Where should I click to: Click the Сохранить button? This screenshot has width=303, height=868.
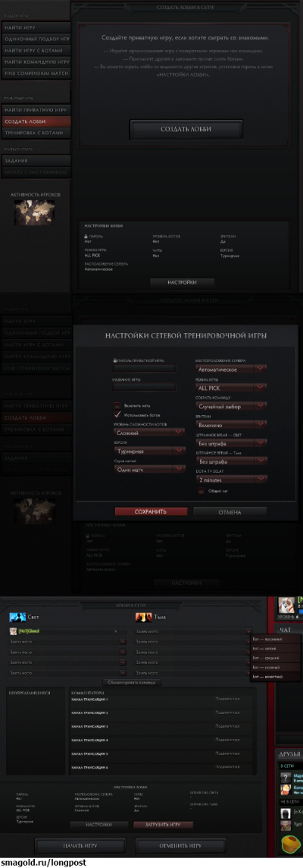151,511
